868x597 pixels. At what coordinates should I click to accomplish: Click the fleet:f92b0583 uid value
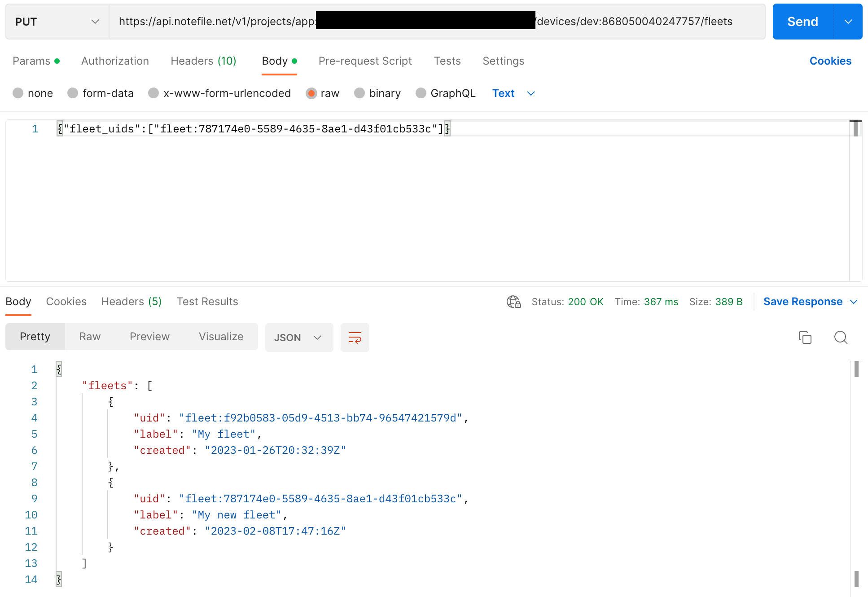click(x=320, y=418)
